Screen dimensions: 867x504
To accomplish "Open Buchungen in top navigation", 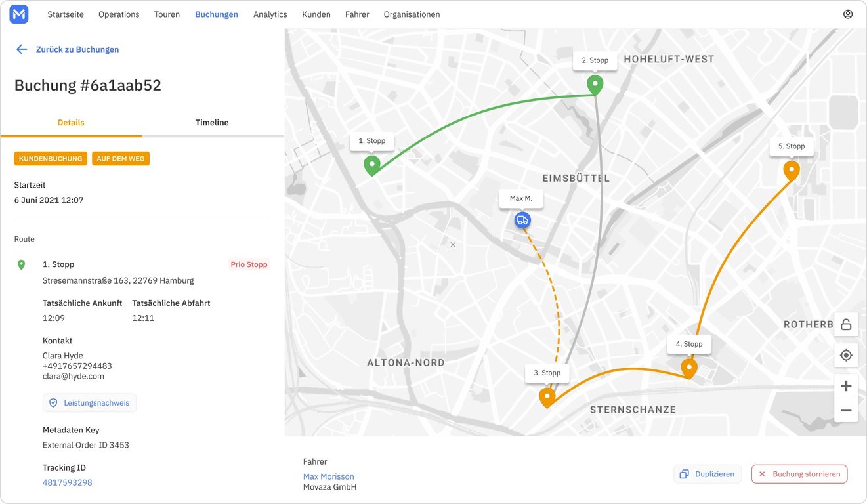I will click(x=217, y=14).
